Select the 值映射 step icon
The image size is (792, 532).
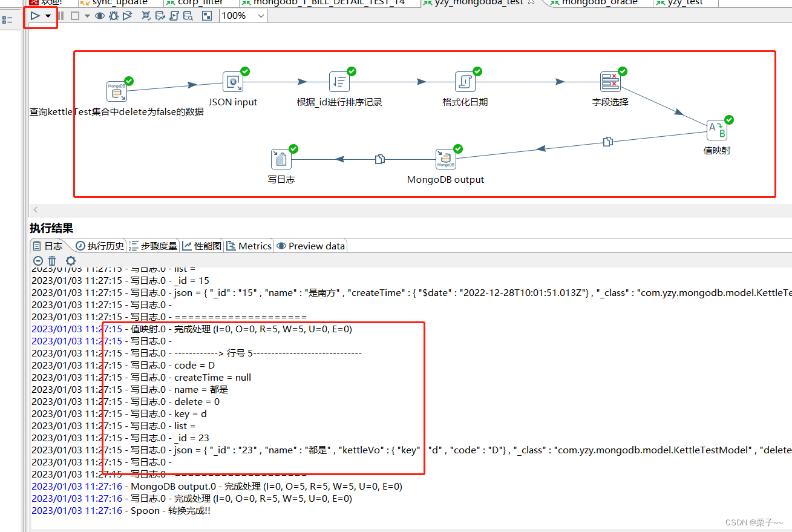(717, 130)
